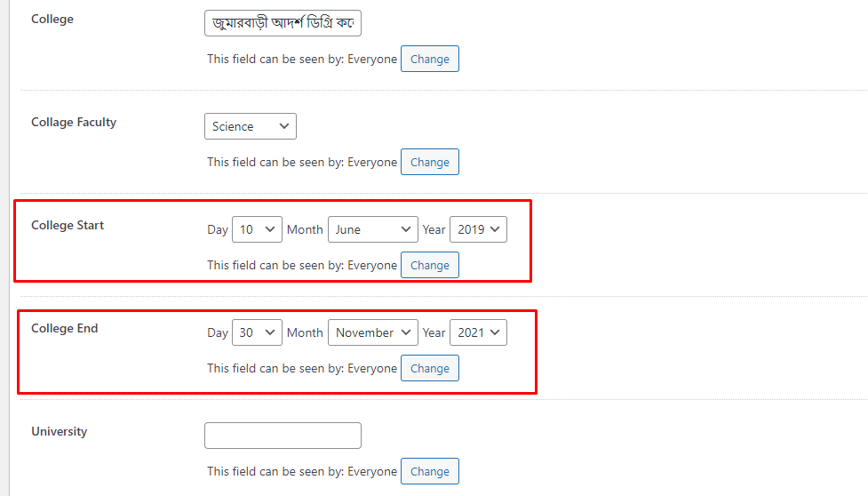Change visibility of the University field

tap(430, 472)
